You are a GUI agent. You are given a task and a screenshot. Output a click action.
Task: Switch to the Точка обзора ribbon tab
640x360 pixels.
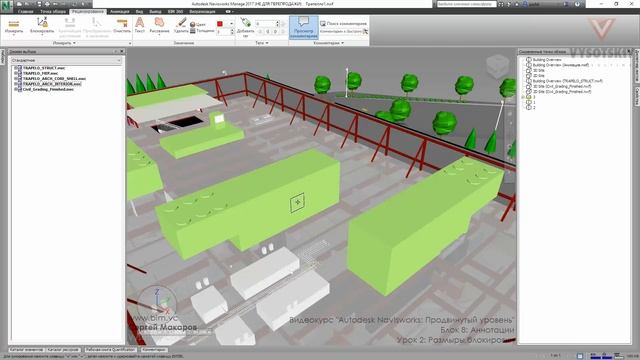53,11
